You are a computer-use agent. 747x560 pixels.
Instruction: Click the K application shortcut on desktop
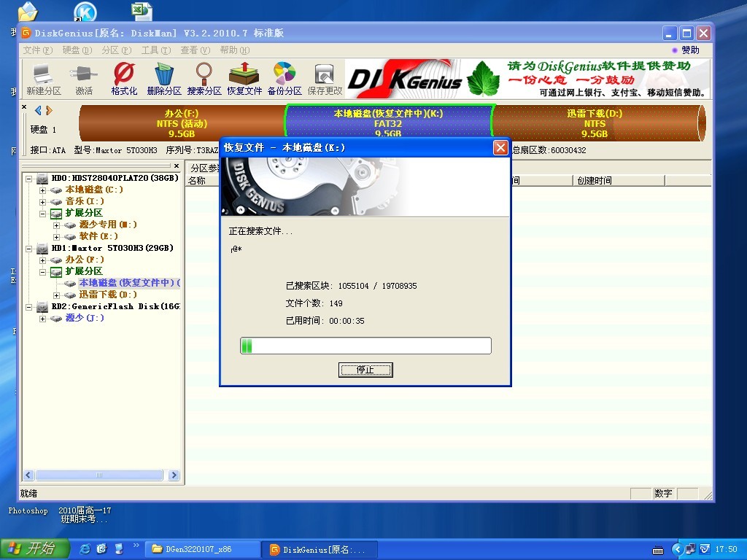point(85,12)
